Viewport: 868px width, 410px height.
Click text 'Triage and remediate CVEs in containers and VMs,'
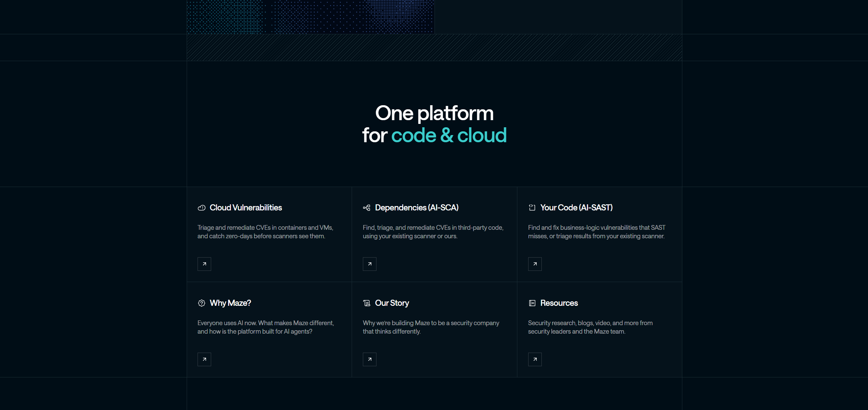[x=265, y=228]
